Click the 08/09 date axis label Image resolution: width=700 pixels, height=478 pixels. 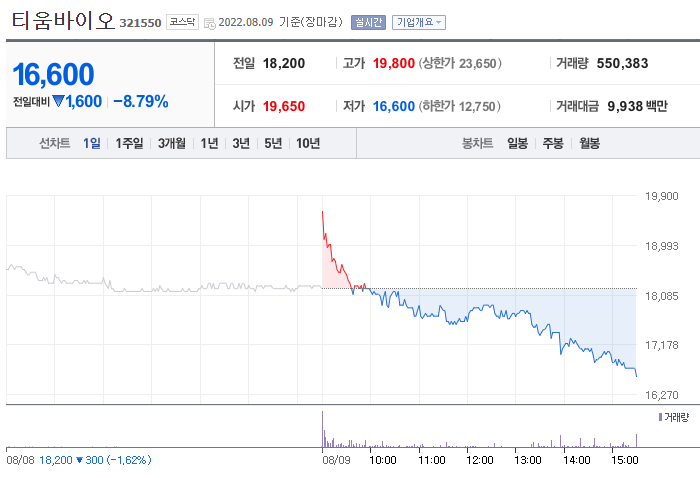(336, 460)
